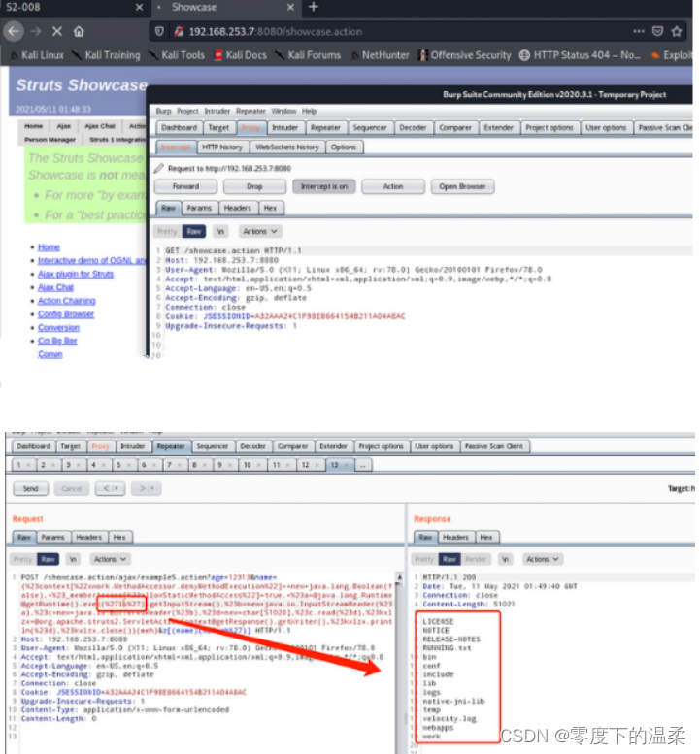Open a new Firefox tab
This screenshot has height=754, width=700.
314,7
